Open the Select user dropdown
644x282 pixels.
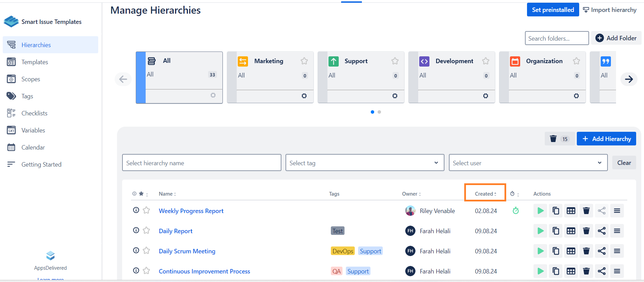[x=528, y=163]
